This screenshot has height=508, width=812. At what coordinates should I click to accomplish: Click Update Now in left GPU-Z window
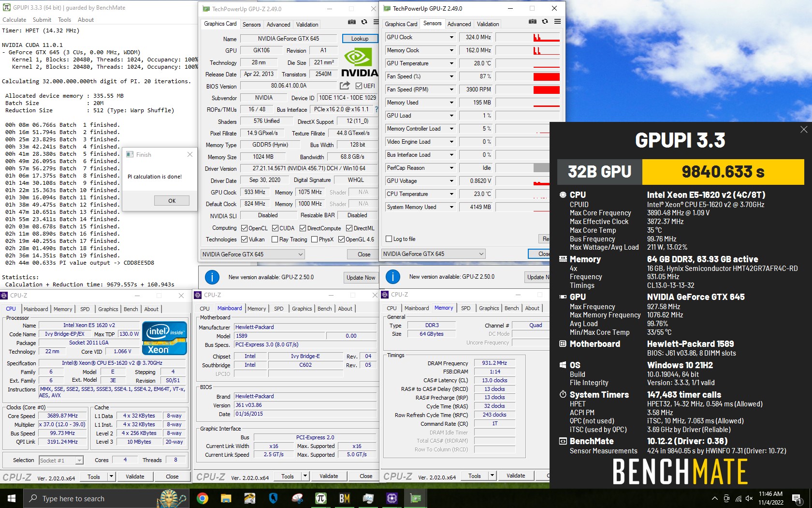(x=361, y=277)
